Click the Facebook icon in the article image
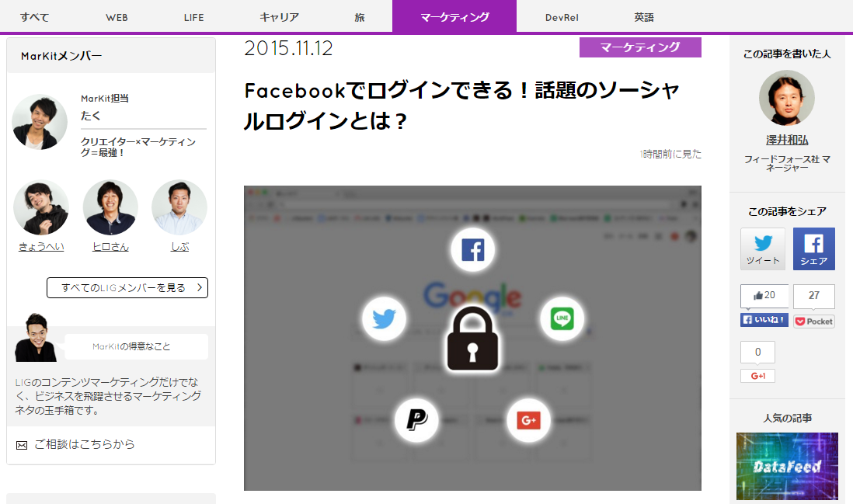 [473, 250]
